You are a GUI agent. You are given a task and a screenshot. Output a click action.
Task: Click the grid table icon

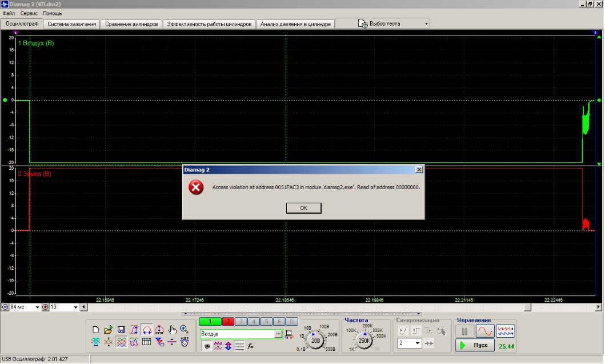point(147,342)
